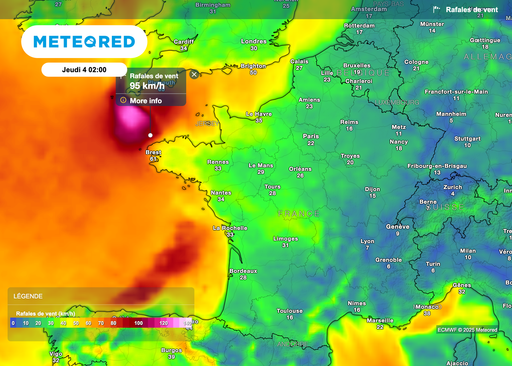This screenshot has width=512, height=366.
Task: Click the ECMWF © 2025 Meteored attribution
Action: [467, 330]
